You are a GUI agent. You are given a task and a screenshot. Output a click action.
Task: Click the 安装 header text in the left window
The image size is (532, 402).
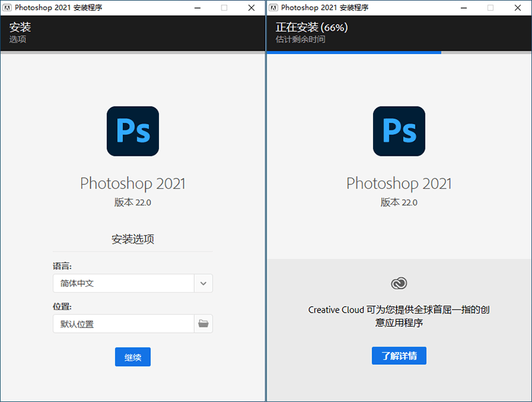[20, 27]
